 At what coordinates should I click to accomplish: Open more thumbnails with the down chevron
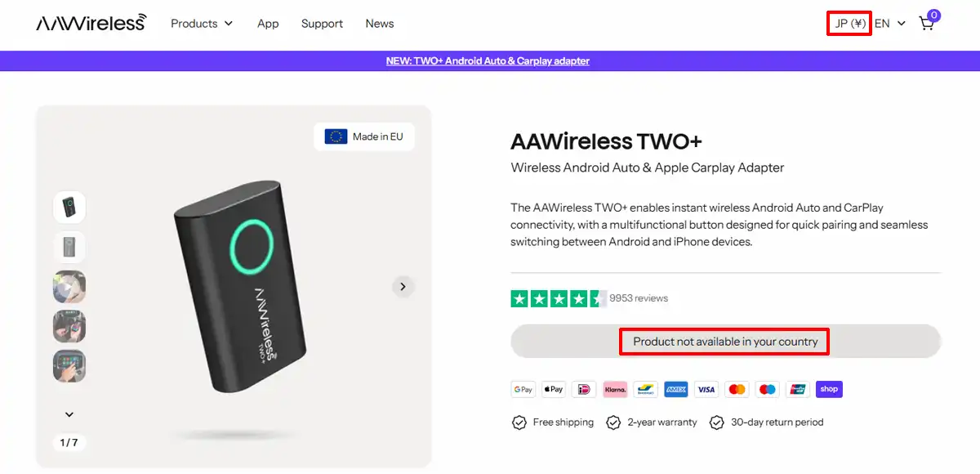point(69,414)
